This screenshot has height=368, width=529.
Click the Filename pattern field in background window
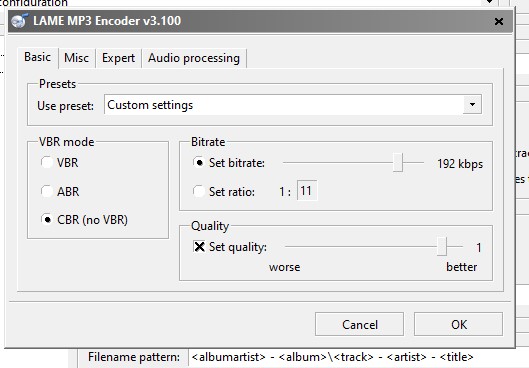click(358, 358)
